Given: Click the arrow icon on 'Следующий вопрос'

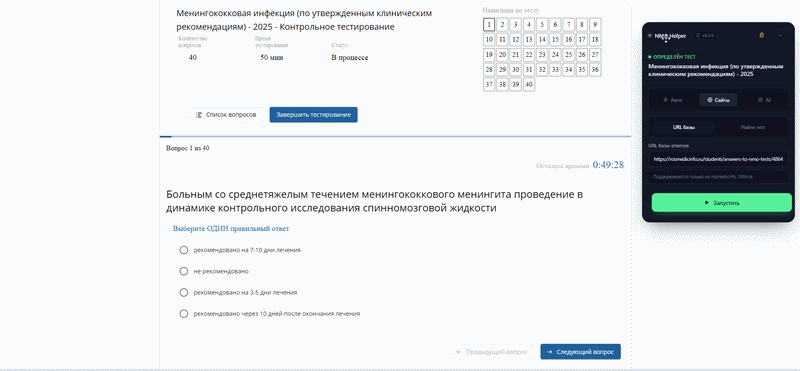Looking at the screenshot, I should tap(549, 352).
